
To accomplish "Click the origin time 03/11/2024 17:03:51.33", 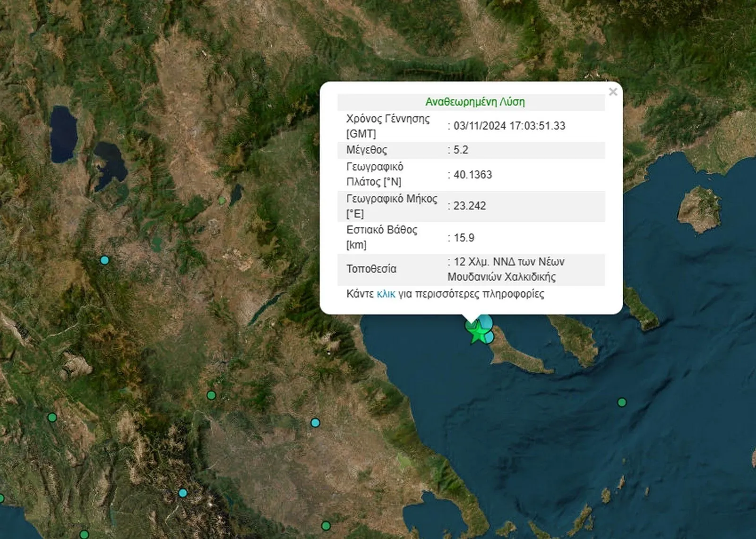I will click(x=509, y=126).
